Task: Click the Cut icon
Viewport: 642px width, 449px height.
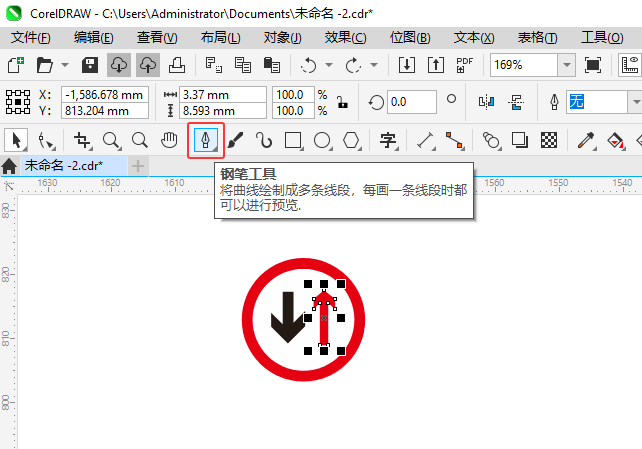Action: 213,65
